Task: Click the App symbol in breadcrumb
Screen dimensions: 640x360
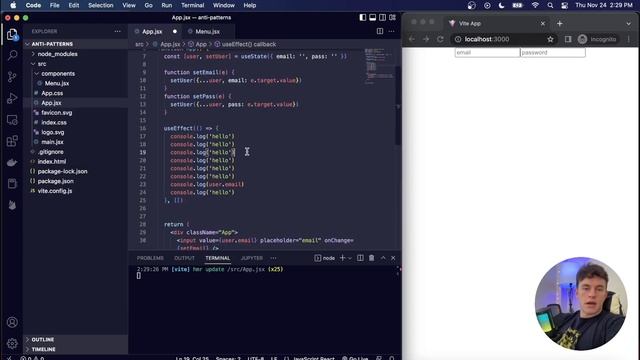Action: click(201, 44)
